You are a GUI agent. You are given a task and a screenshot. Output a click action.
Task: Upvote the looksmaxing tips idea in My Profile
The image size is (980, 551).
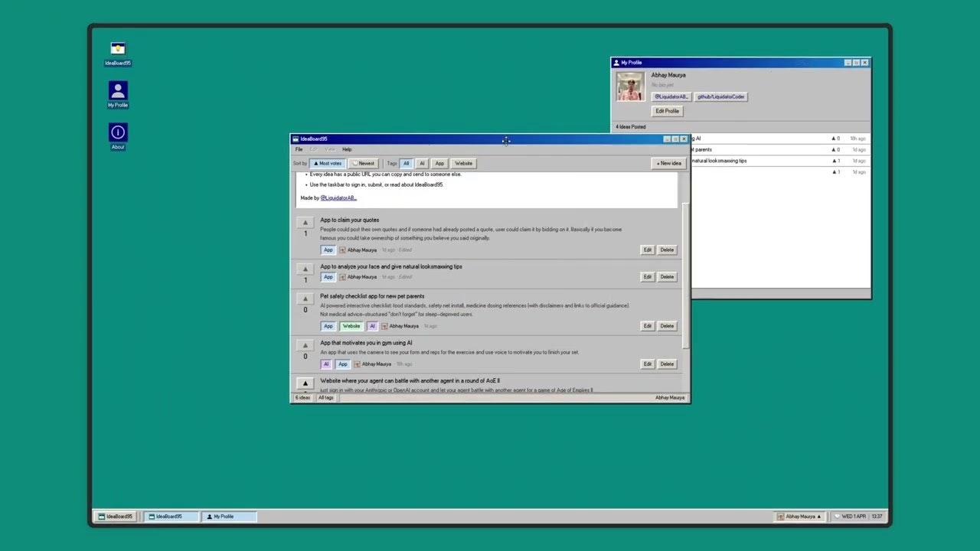point(834,161)
